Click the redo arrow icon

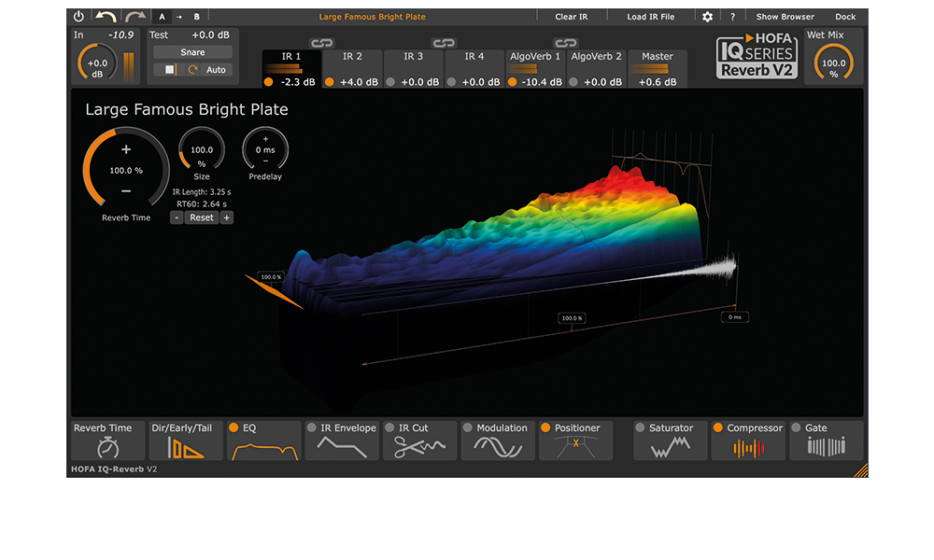[x=135, y=17]
